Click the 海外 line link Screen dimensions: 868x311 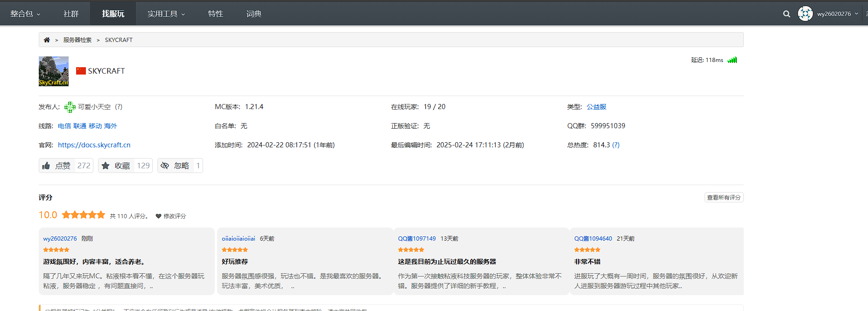[x=111, y=126]
